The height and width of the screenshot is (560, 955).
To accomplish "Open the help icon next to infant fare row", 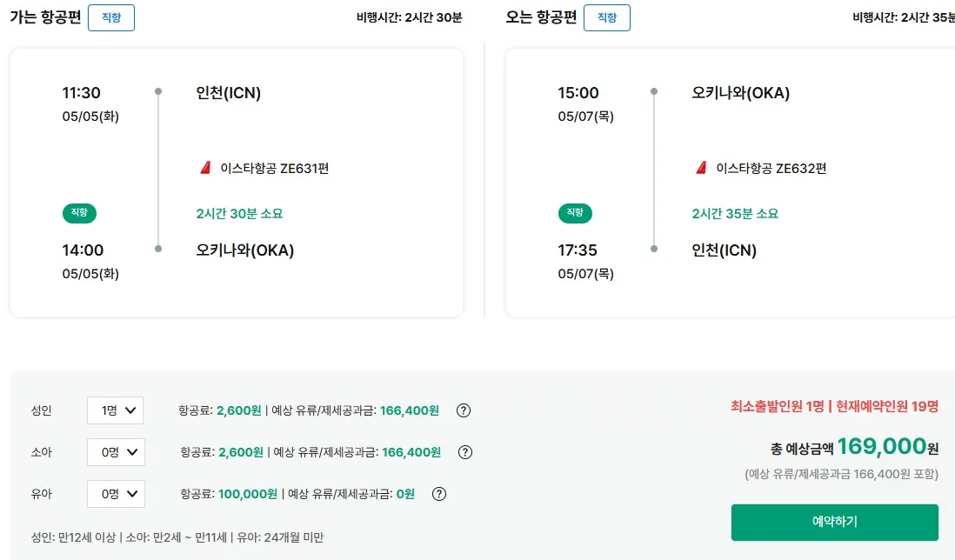I will click(439, 493).
